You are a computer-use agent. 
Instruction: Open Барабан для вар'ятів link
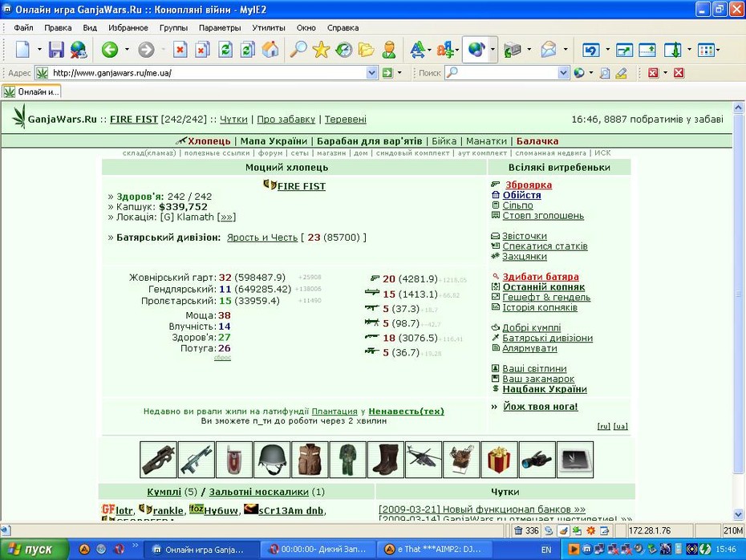(369, 141)
